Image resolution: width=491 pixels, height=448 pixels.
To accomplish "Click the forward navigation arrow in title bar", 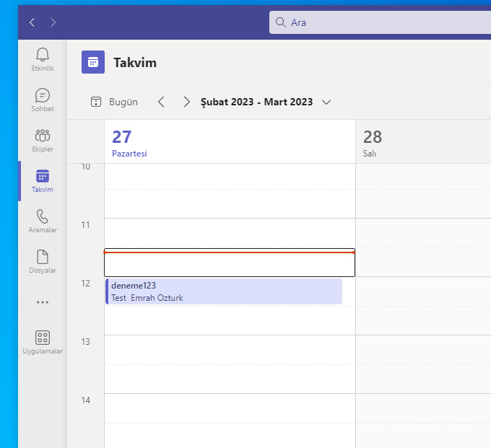I will click(53, 22).
